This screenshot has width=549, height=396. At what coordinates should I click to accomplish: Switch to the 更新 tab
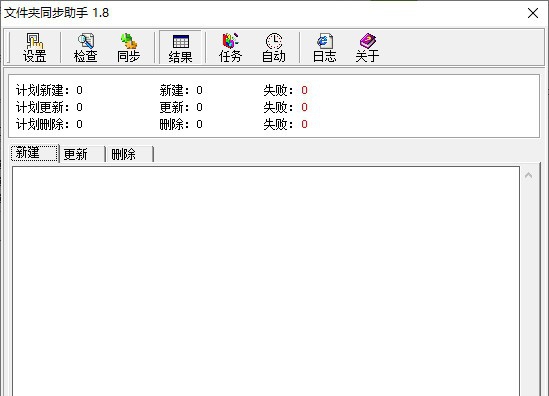[x=82, y=154]
